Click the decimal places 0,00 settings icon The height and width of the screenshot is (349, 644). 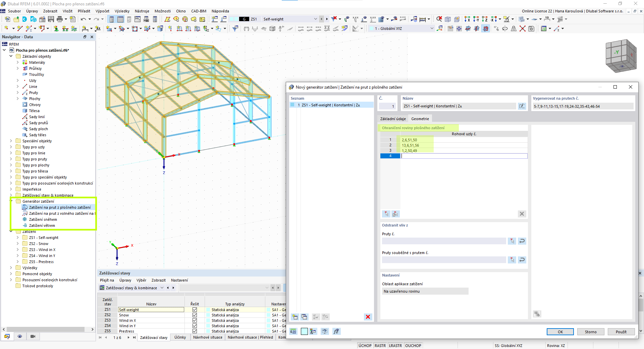point(293,332)
